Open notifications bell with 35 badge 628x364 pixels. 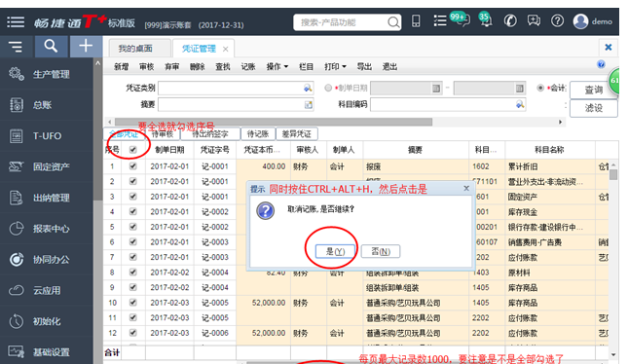pos(486,20)
